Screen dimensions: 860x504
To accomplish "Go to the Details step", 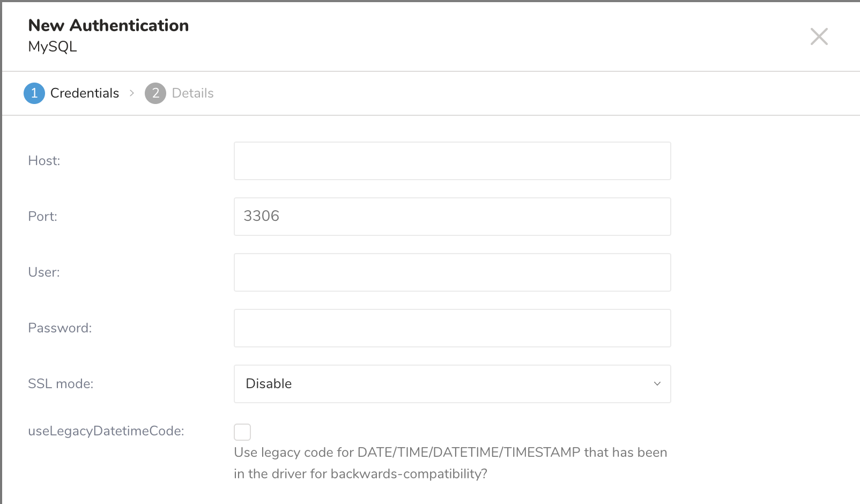I will point(192,93).
